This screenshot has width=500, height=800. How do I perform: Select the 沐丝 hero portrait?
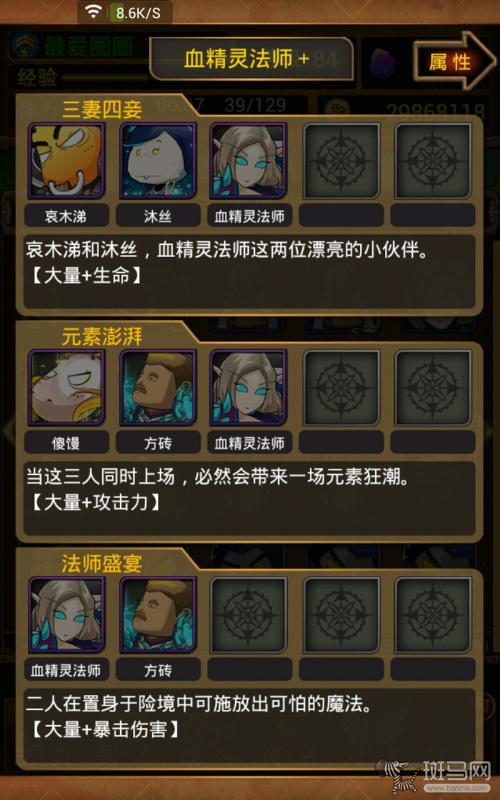(158, 161)
